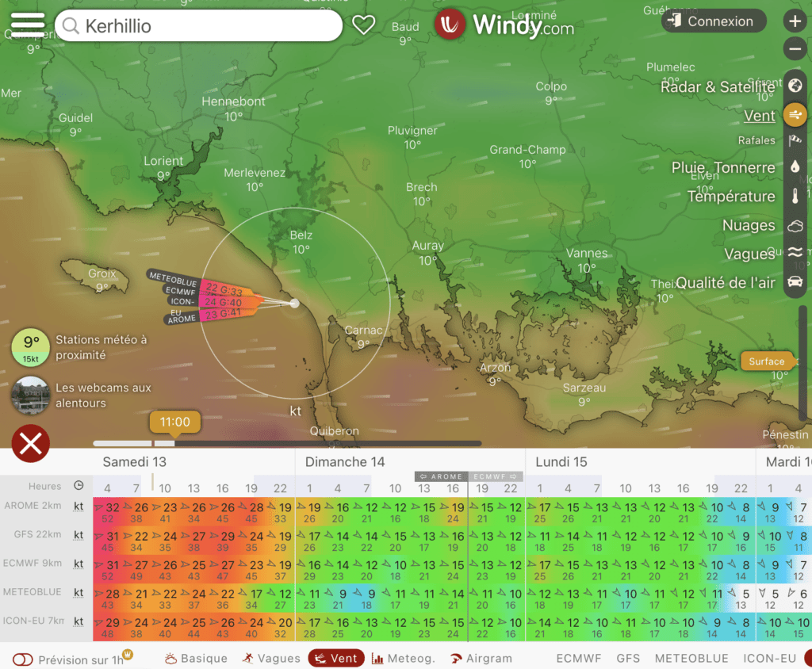The height and width of the screenshot is (669, 812).
Task: Select the ICON-EU model button
Action: (769, 659)
